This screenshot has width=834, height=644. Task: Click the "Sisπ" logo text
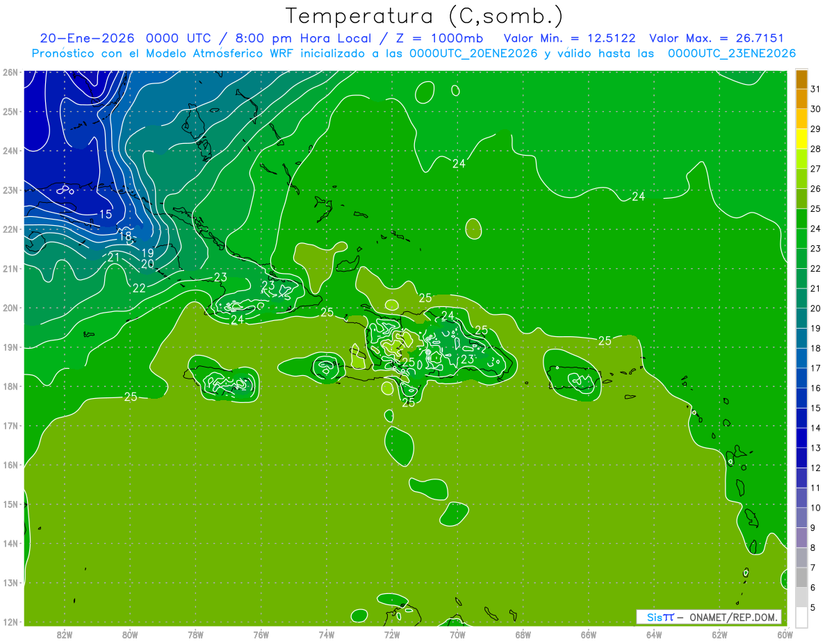660,617
